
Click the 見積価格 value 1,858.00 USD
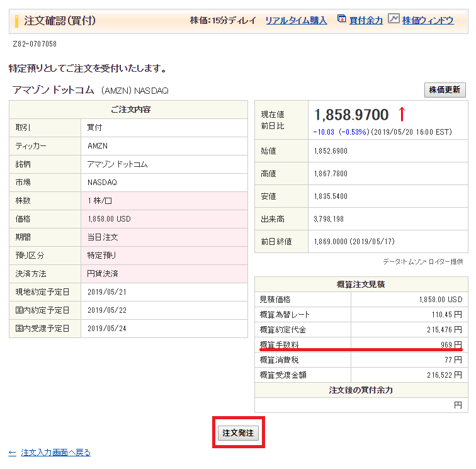point(441,300)
